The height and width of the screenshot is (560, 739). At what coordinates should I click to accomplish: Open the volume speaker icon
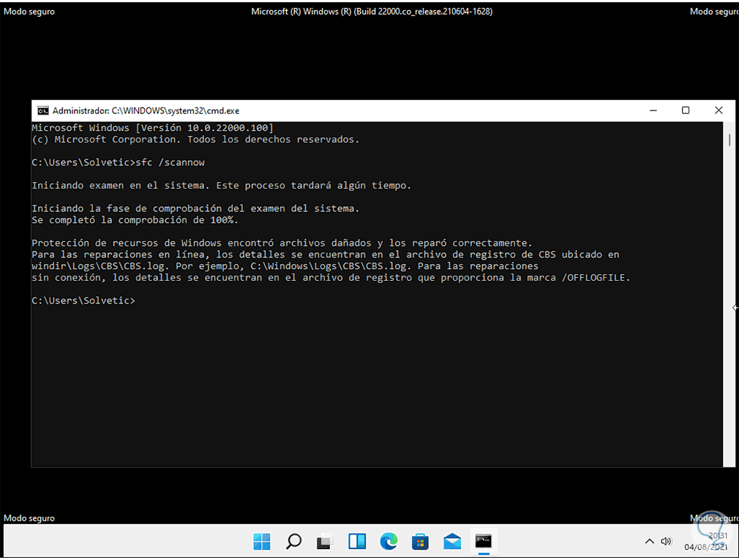coord(666,541)
